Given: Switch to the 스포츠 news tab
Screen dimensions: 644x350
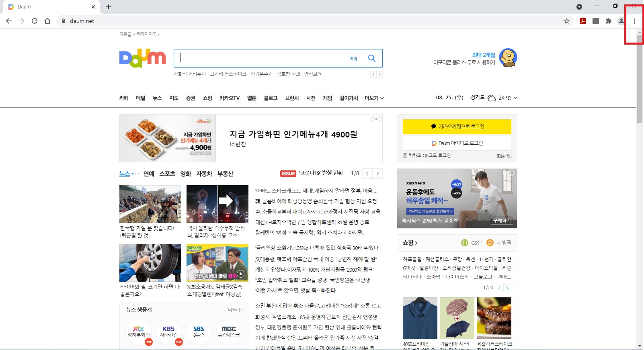Looking at the screenshot, I should pos(167,174).
